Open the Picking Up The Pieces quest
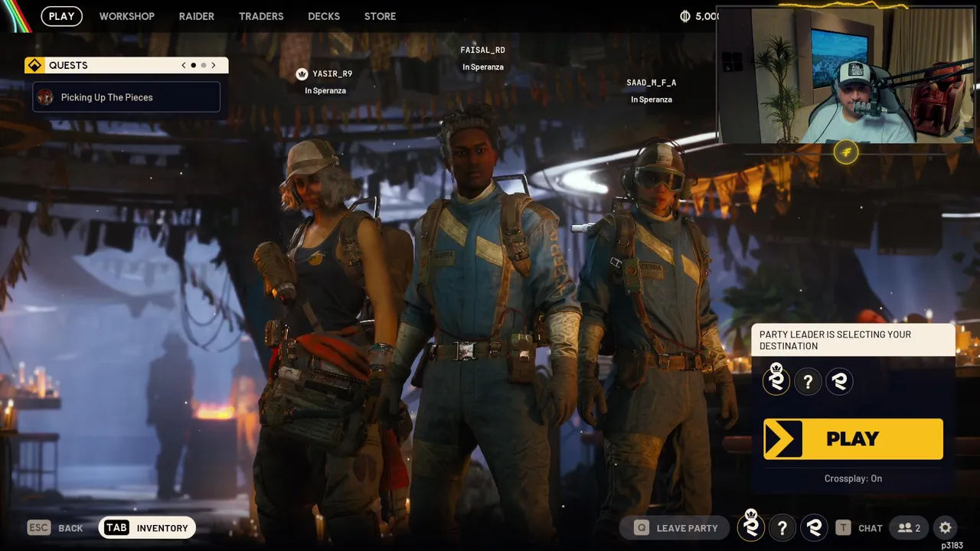The width and height of the screenshot is (980, 551). click(126, 97)
